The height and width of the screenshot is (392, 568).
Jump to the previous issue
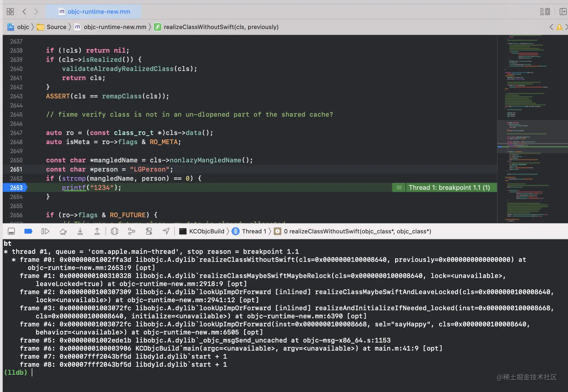point(551,27)
